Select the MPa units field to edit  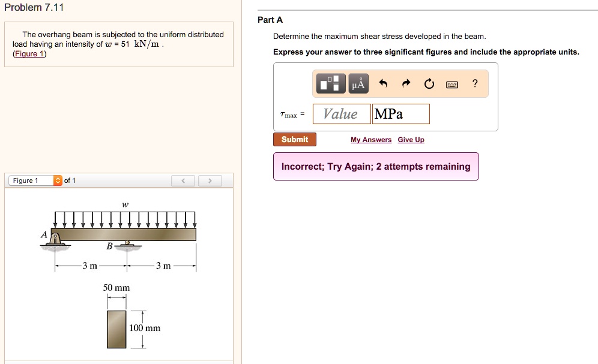click(400, 113)
